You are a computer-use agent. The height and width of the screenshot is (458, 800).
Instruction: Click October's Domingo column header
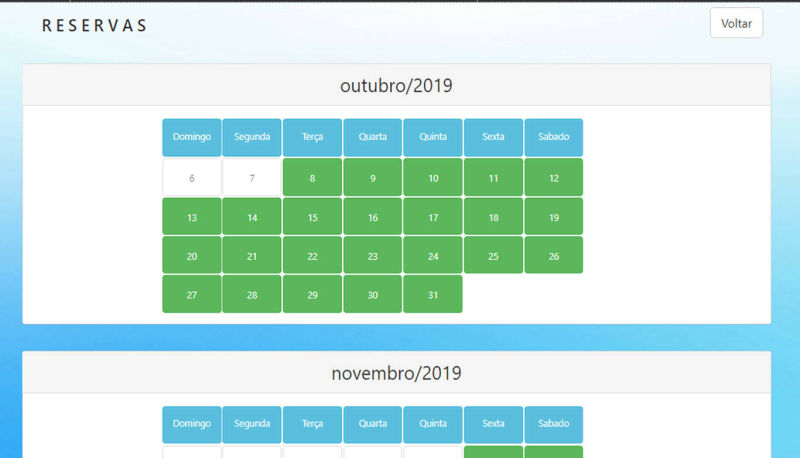tap(192, 137)
